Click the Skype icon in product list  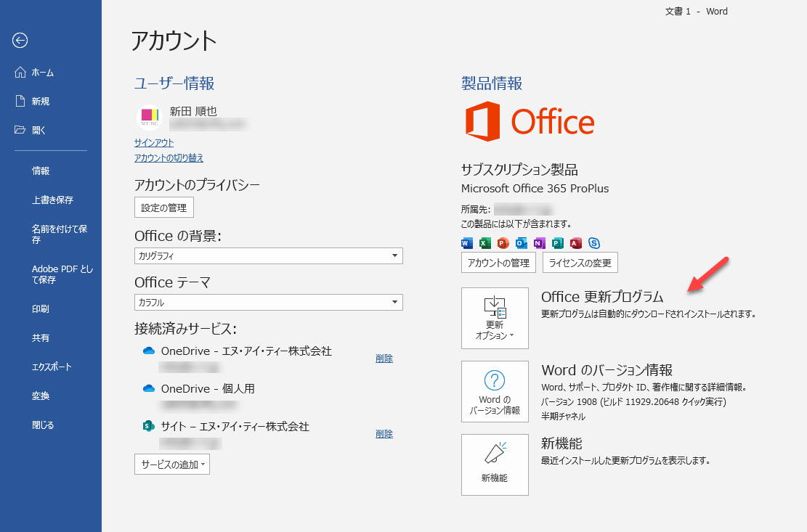[594, 243]
